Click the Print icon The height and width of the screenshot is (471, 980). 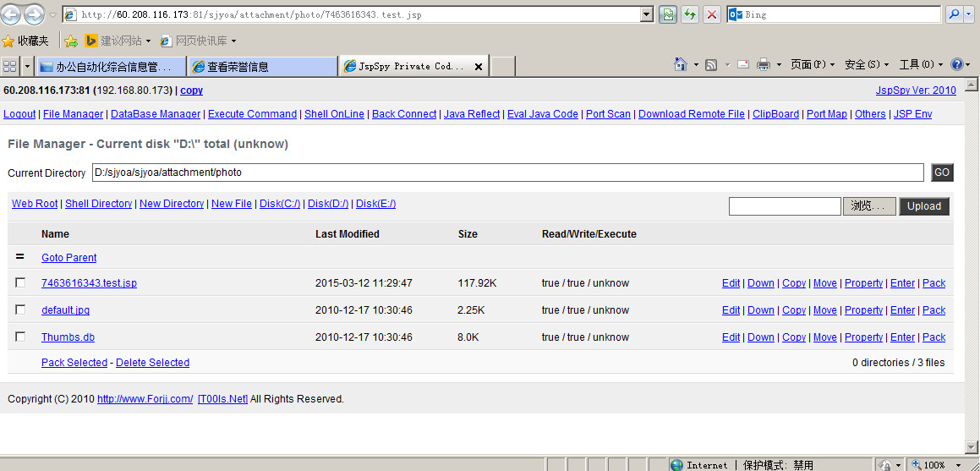(x=764, y=64)
